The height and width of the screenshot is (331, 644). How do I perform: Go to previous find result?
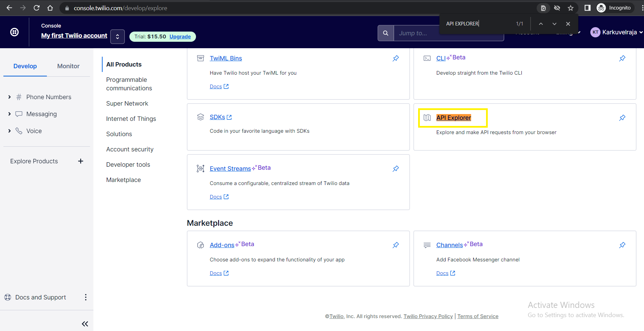click(541, 24)
